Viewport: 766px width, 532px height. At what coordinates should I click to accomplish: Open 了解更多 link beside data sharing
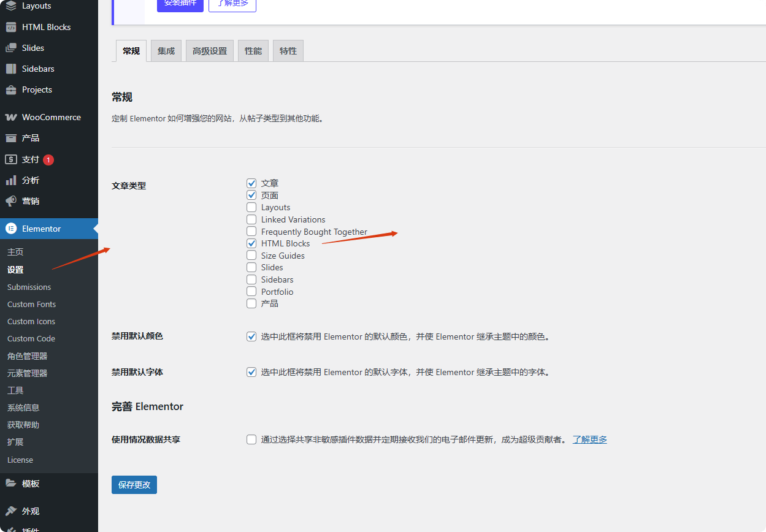(590, 439)
